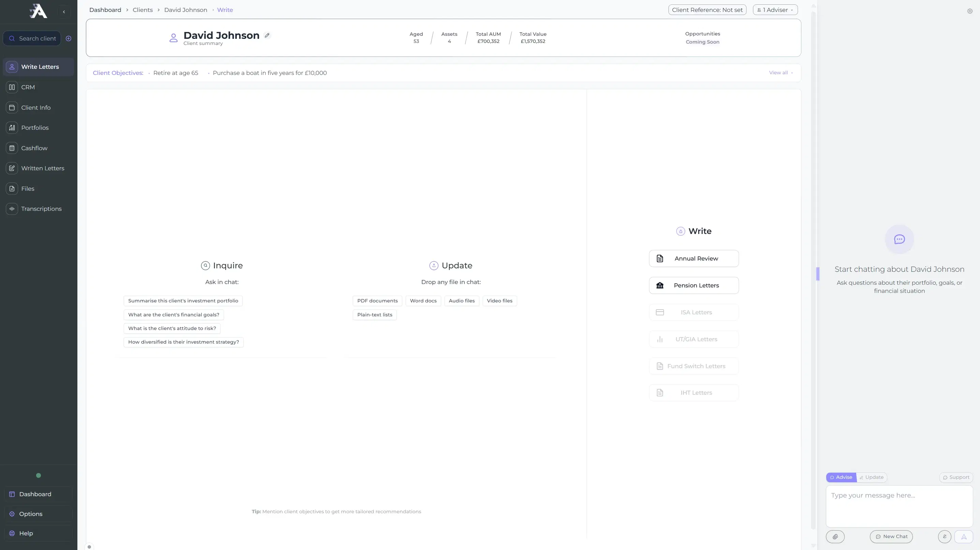The width and height of the screenshot is (980, 550).
Task: Open the Cashflow section
Action: point(34,148)
